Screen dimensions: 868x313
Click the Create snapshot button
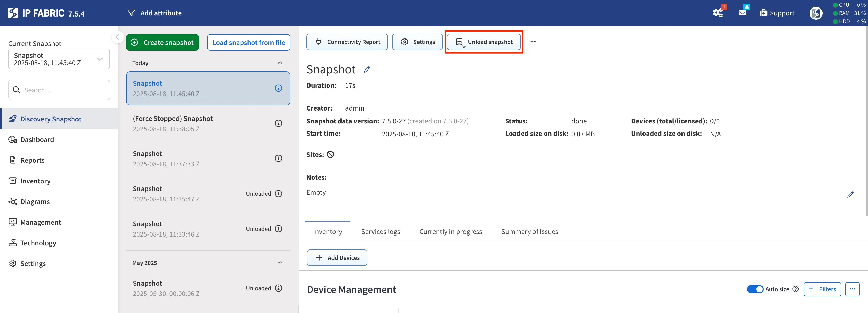[x=162, y=42]
